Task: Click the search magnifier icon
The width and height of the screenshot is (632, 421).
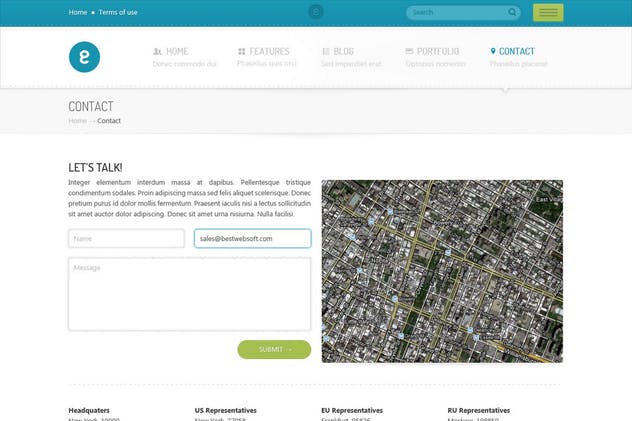Action: tap(512, 12)
